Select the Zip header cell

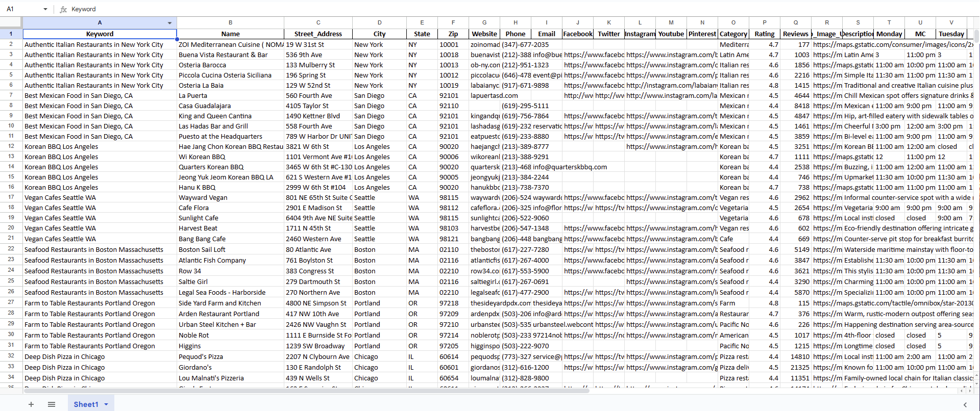453,34
